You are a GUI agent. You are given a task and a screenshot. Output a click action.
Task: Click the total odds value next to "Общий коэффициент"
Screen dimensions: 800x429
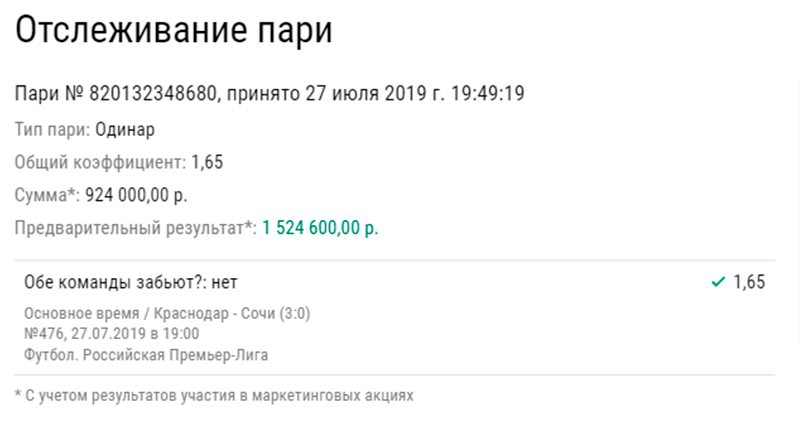(x=206, y=161)
